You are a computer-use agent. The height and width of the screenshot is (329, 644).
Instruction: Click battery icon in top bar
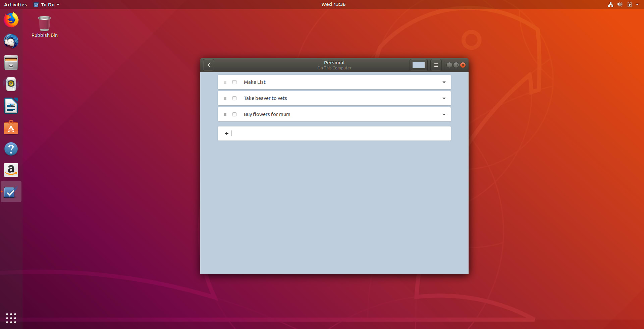[x=629, y=5]
